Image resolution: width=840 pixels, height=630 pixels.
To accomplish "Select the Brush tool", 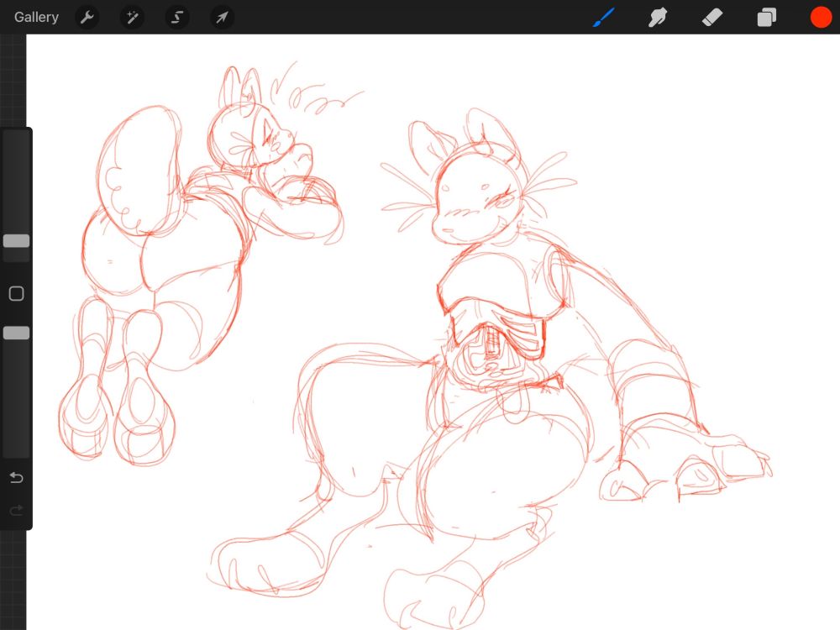I will point(604,17).
